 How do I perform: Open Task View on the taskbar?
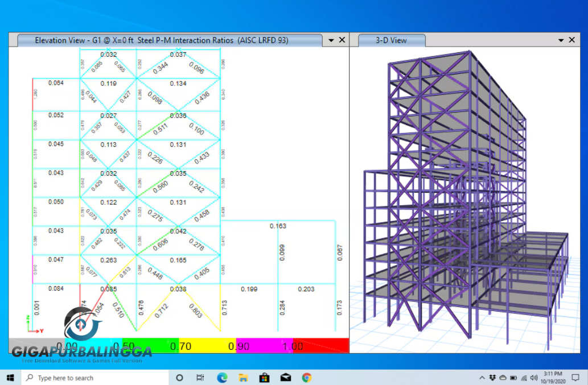pyautogui.click(x=200, y=377)
